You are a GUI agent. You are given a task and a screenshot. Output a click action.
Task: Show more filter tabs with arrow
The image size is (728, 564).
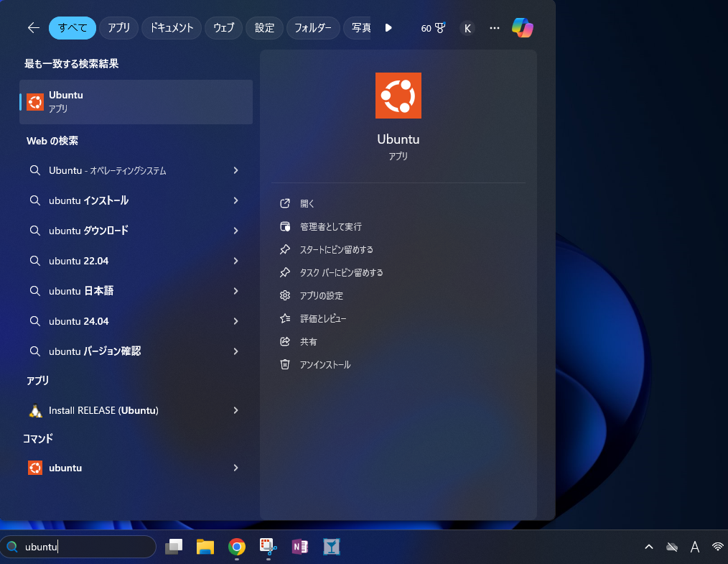tap(388, 28)
